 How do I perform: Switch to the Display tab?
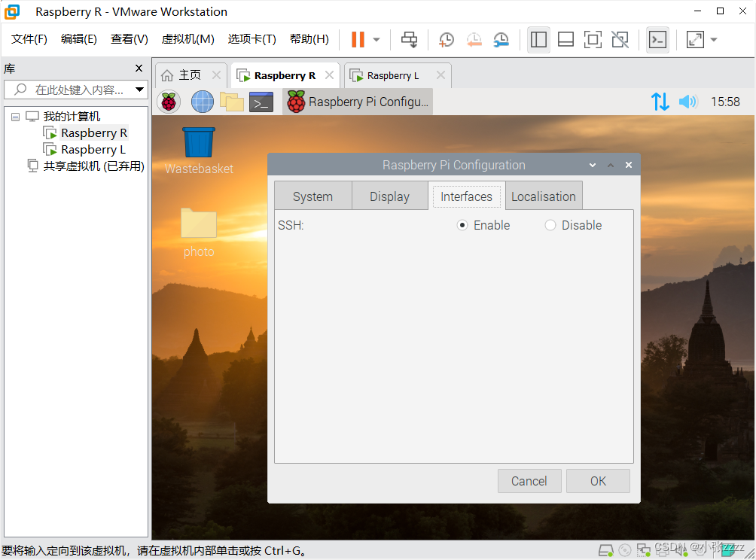389,196
